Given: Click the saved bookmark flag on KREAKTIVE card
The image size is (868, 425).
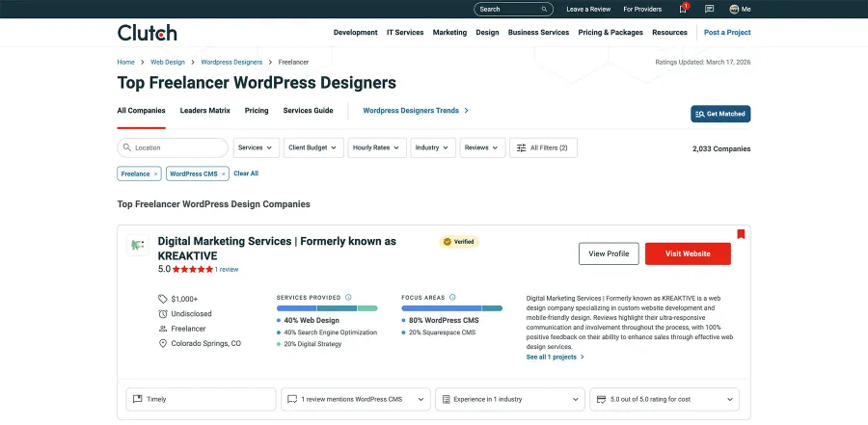Looking at the screenshot, I should pos(741,234).
